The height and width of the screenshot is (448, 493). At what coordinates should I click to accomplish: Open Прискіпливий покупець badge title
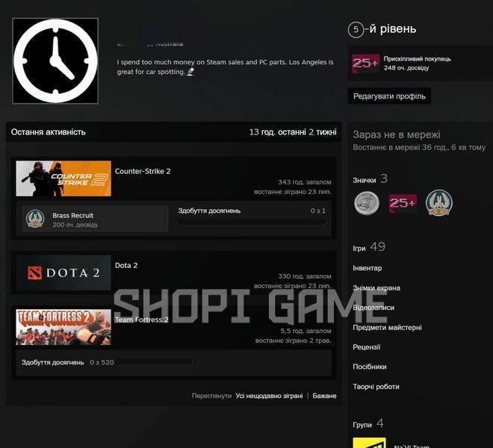coord(417,59)
